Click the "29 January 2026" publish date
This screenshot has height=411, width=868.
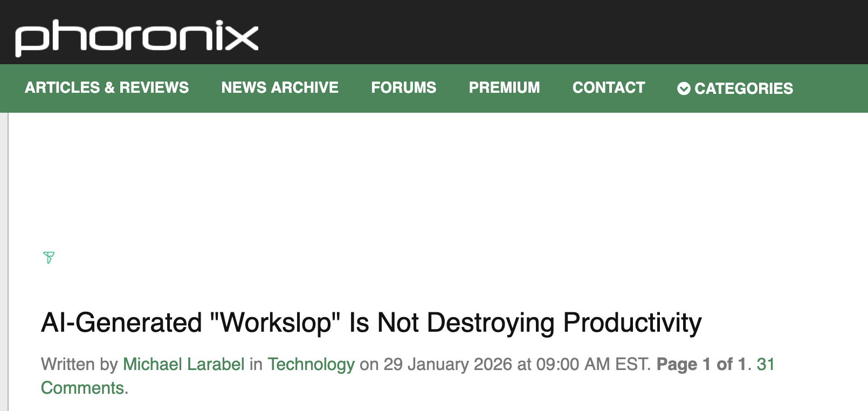coord(448,364)
